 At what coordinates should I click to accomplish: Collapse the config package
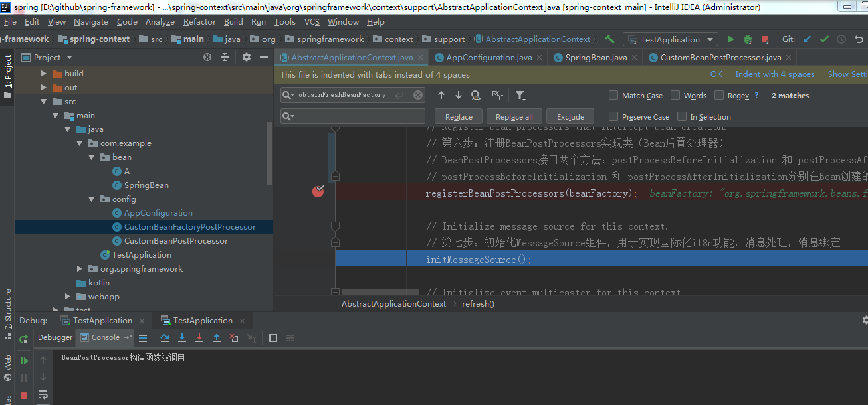(92, 199)
